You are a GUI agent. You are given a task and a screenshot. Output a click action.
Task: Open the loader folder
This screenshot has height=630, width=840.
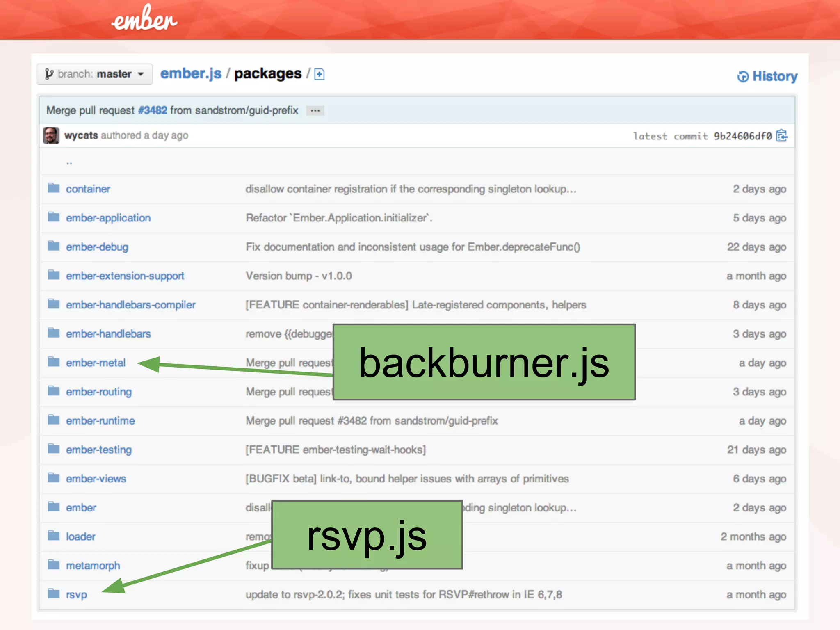(80, 536)
